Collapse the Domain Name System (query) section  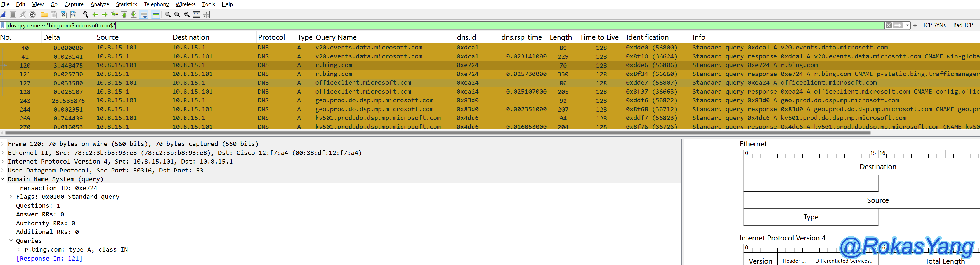[x=3, y=179]
